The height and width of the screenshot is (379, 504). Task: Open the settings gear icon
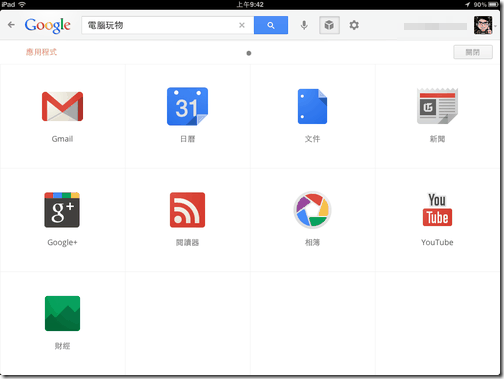click(x=354, y=25)
